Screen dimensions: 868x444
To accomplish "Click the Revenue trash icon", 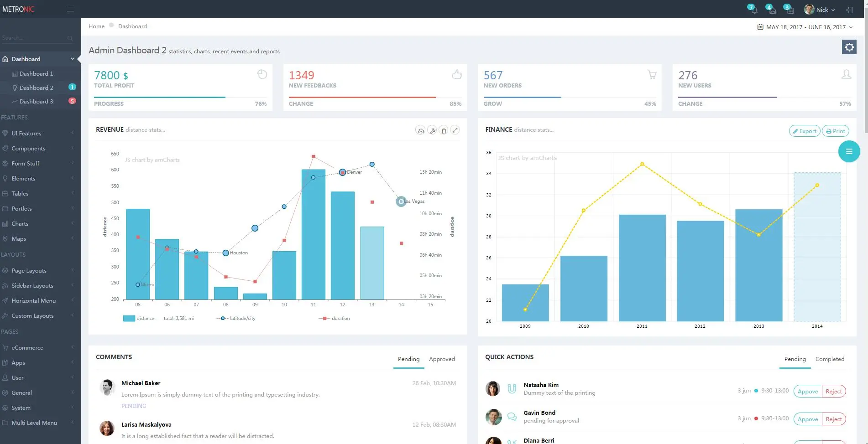I will click(443, 130).
